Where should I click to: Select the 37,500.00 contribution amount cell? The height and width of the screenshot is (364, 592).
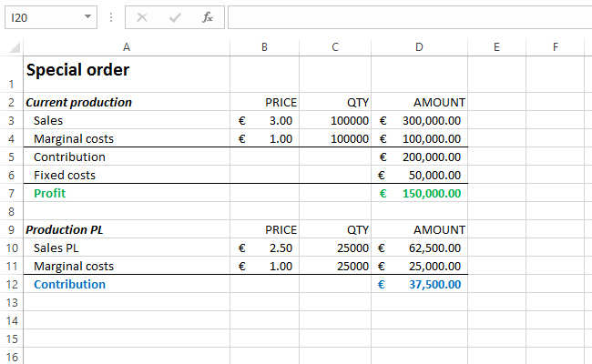419,284
